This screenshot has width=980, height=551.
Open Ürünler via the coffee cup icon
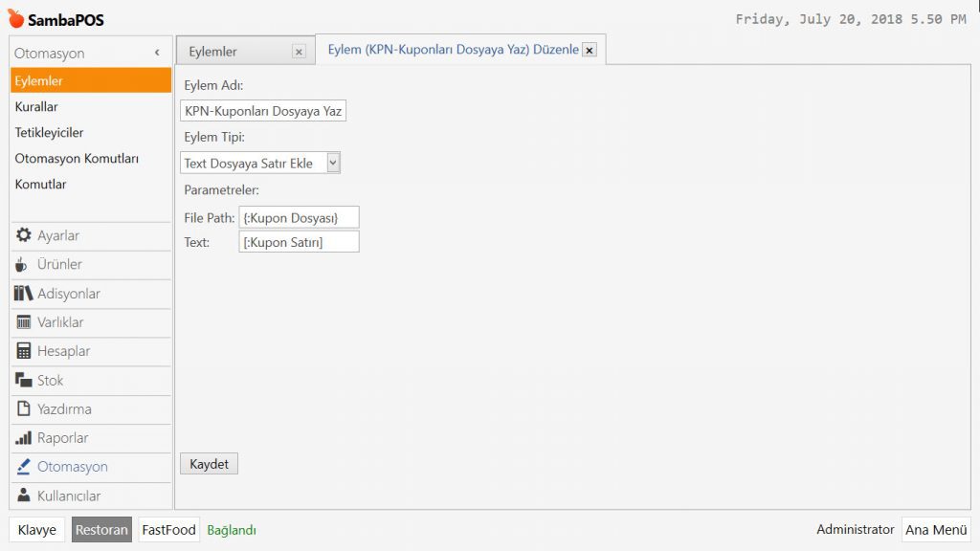point(23,264)
